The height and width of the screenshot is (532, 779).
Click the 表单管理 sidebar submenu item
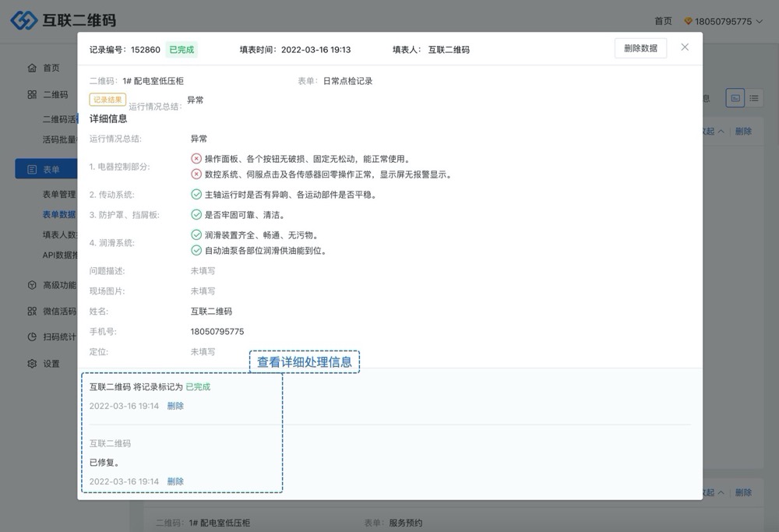59,194
